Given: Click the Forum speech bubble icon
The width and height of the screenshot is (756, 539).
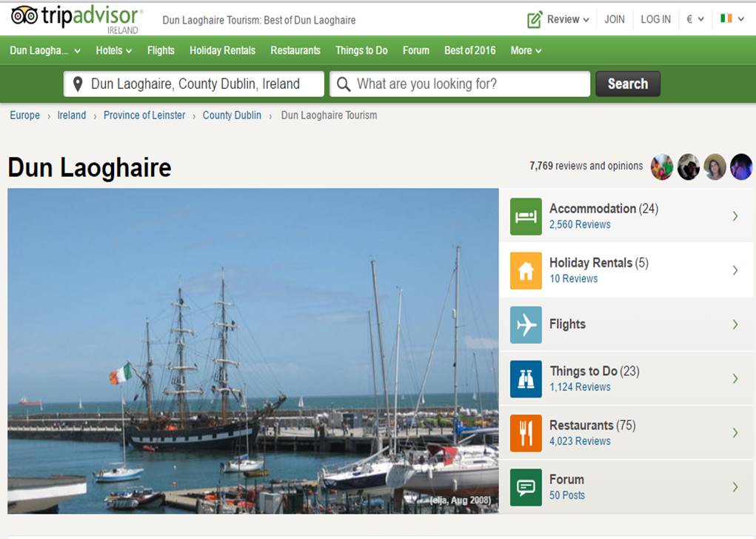Looking at the screenshot, I should [526, 487].
